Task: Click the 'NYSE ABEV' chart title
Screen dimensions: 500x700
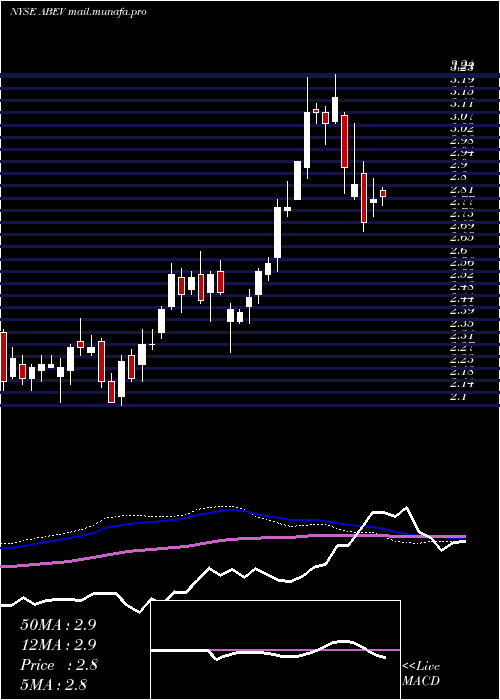Action: (38, 12)
